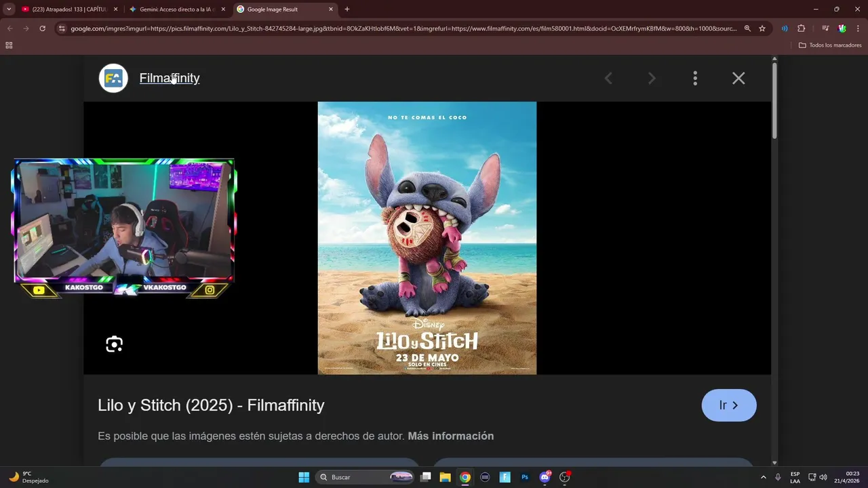Close the Gemini tab

223,9
